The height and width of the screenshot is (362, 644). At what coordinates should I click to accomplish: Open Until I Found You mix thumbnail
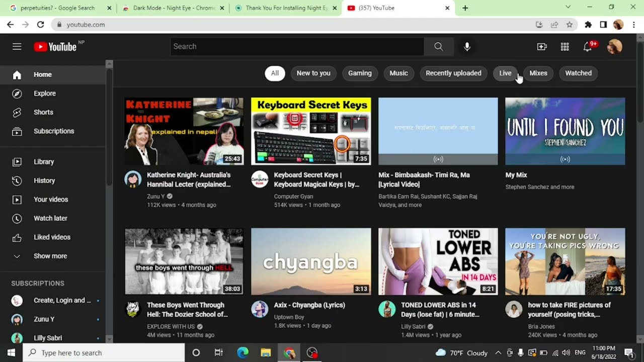(565, 131)
